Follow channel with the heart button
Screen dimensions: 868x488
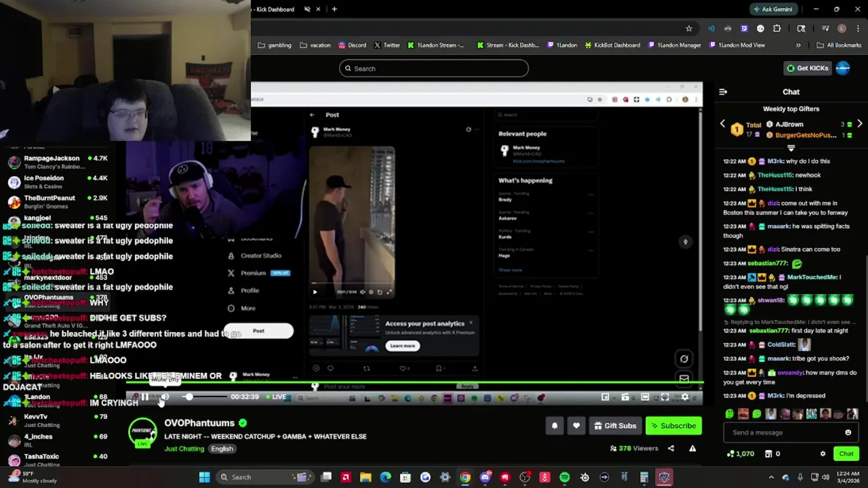tap(576, 426)
